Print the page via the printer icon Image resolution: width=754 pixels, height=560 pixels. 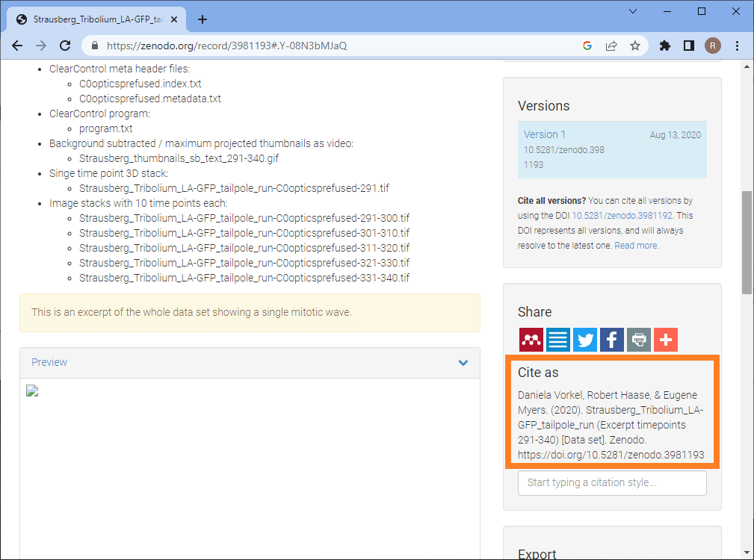(639, 340)
